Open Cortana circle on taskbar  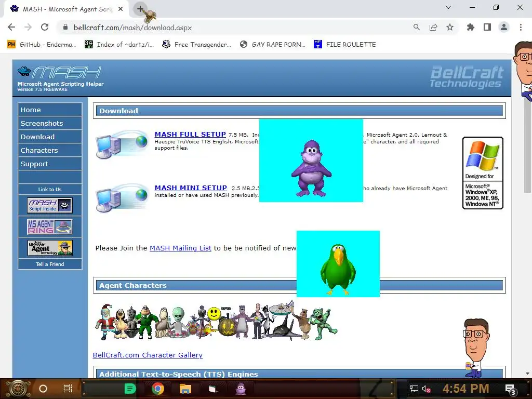pyautogui.click(x=43, y=389)
